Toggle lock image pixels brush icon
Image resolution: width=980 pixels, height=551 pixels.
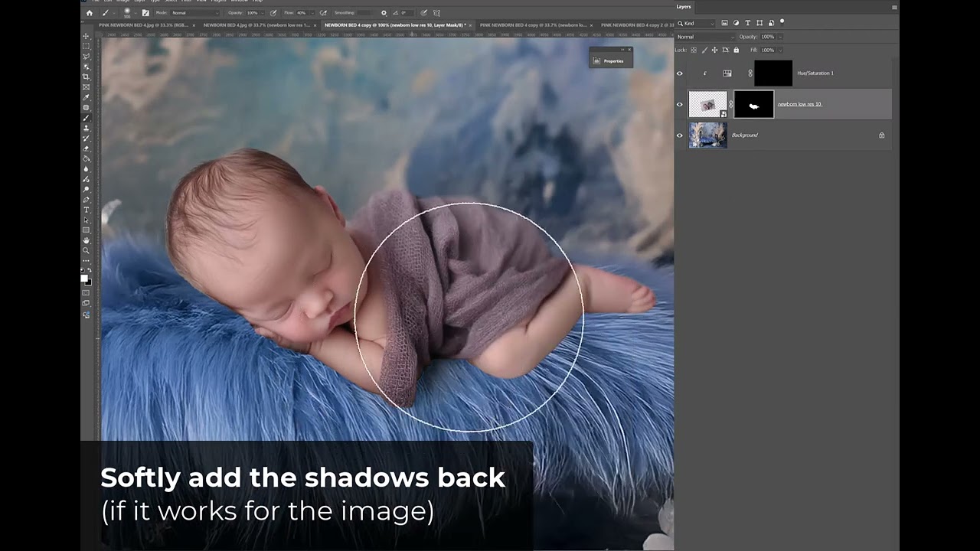pyautogui.click(x=704, y=50)
